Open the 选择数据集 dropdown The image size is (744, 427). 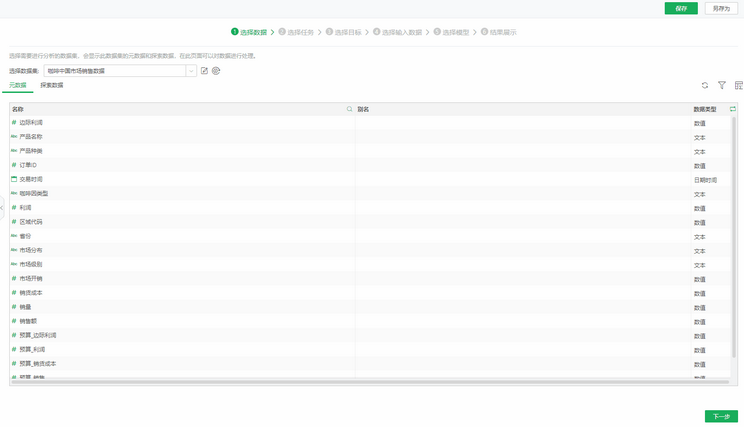point(191,71)
